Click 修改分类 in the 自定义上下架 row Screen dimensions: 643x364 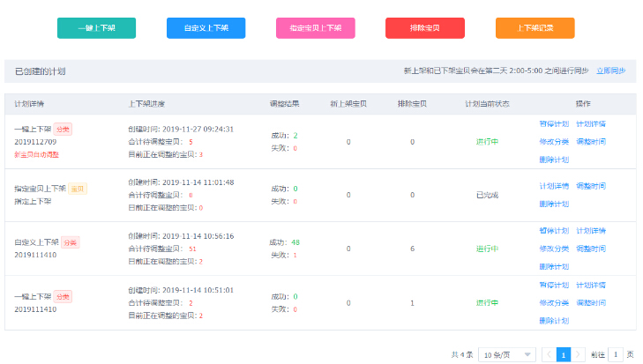(x=553, y=249)
